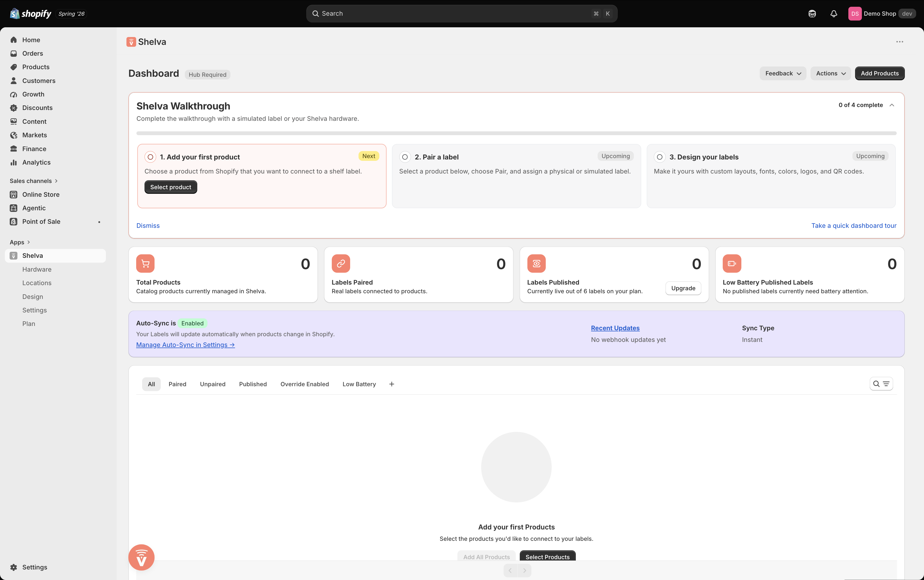The width and height of the screenshot is (924, 580).
Task: Toggle step 3 Design your labels circle
Action: point(659,157)
